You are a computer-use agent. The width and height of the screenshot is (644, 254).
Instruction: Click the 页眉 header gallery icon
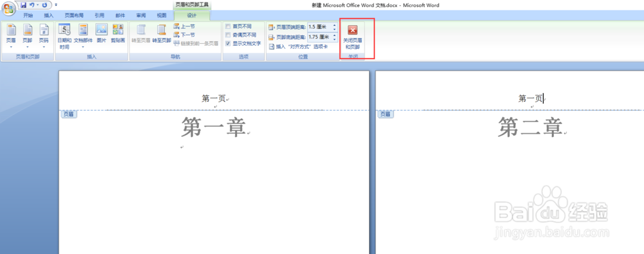coord(11,30)
